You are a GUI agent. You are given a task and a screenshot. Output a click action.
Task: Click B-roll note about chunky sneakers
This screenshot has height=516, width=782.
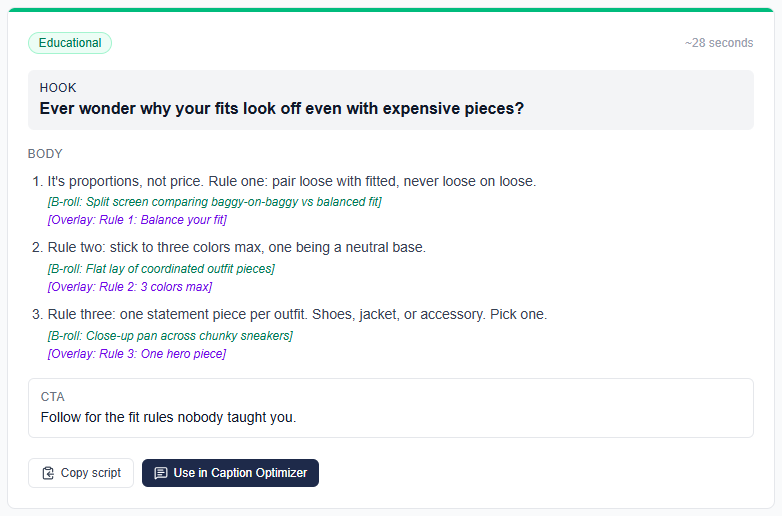pos(170,336)
